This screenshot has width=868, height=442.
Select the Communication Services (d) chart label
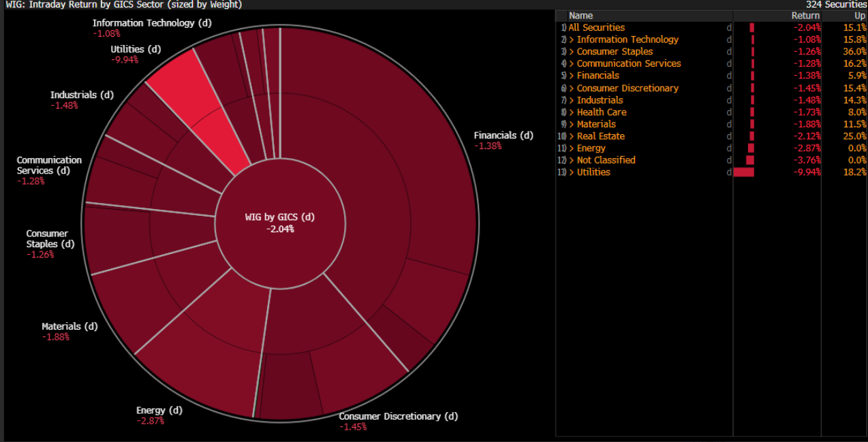49,165
